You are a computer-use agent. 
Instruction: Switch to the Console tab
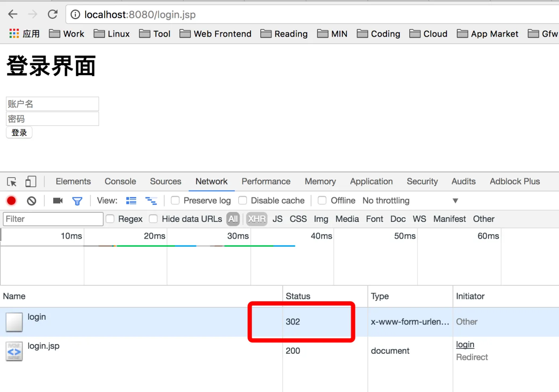pos(120,182)
